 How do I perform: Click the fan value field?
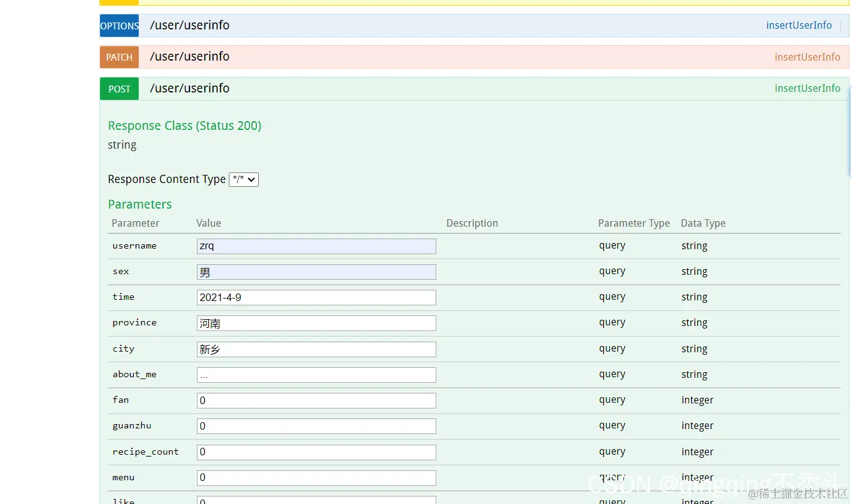pos(316,400)
